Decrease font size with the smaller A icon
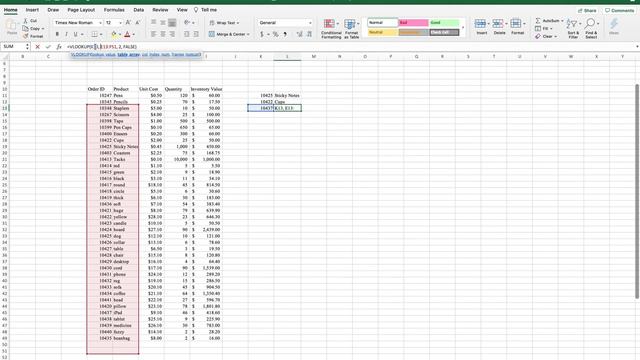640x360 pixels. [x=138, y=23]
